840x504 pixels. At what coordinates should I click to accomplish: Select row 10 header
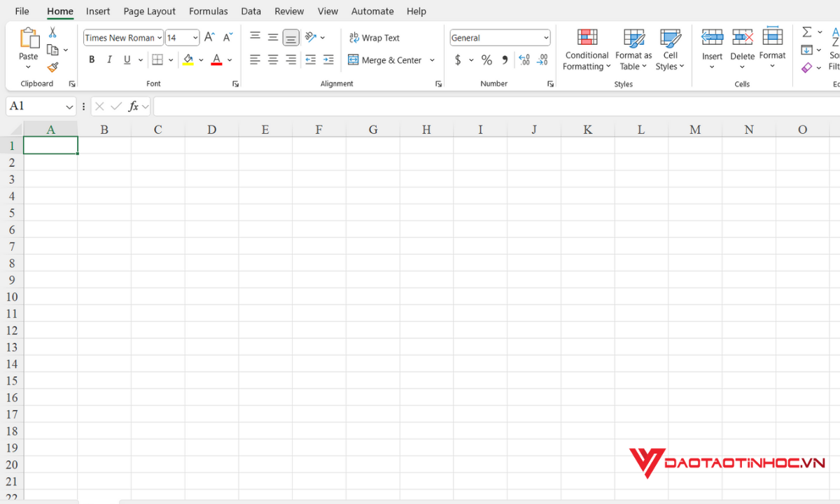(11, 297)
